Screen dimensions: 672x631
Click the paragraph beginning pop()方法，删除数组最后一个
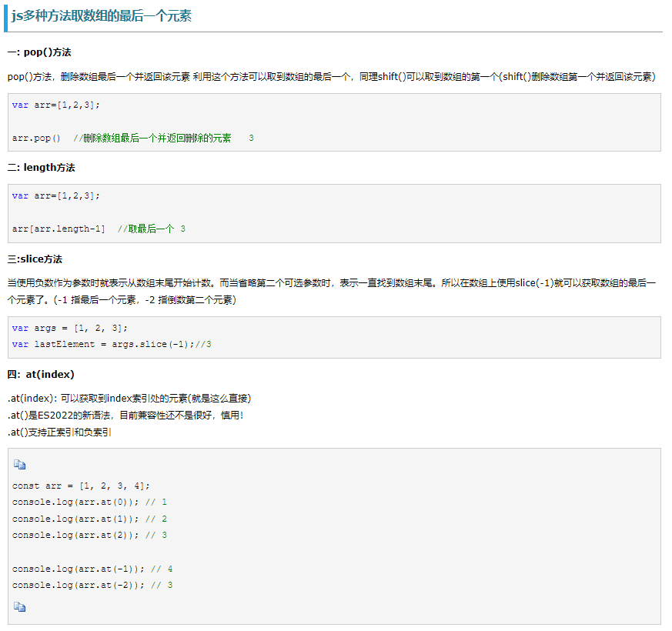click(331, 77)
